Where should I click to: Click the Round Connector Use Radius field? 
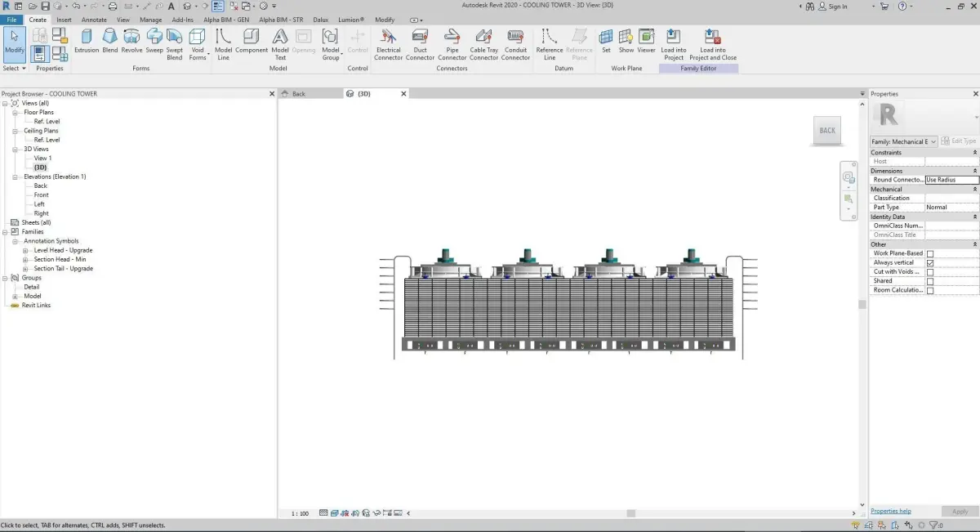tap(951, 180)
